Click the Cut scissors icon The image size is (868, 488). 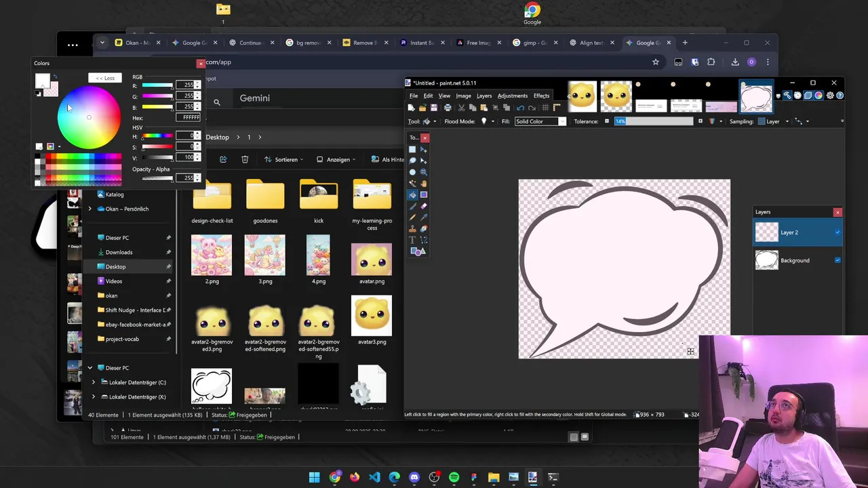pos(461,108)
